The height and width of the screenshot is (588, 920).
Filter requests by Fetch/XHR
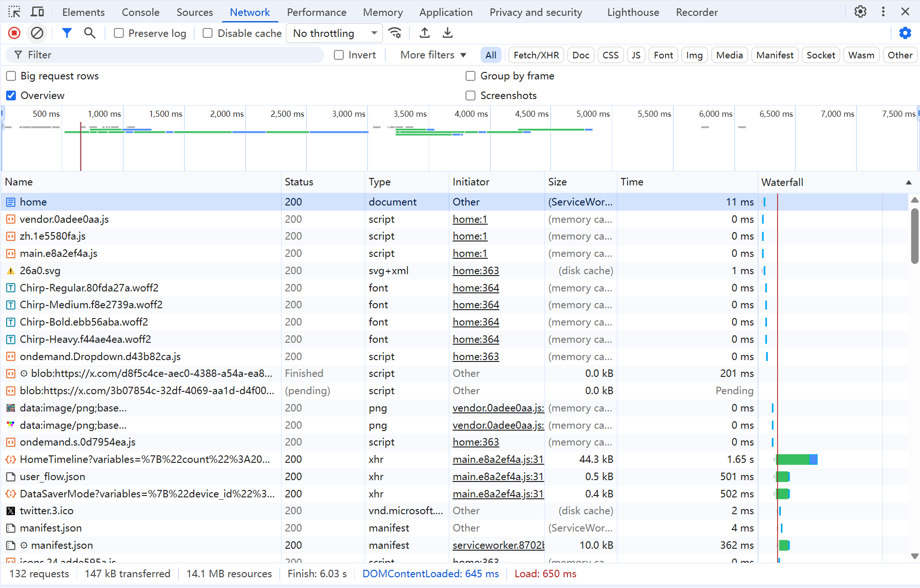(x=536, y=55)
